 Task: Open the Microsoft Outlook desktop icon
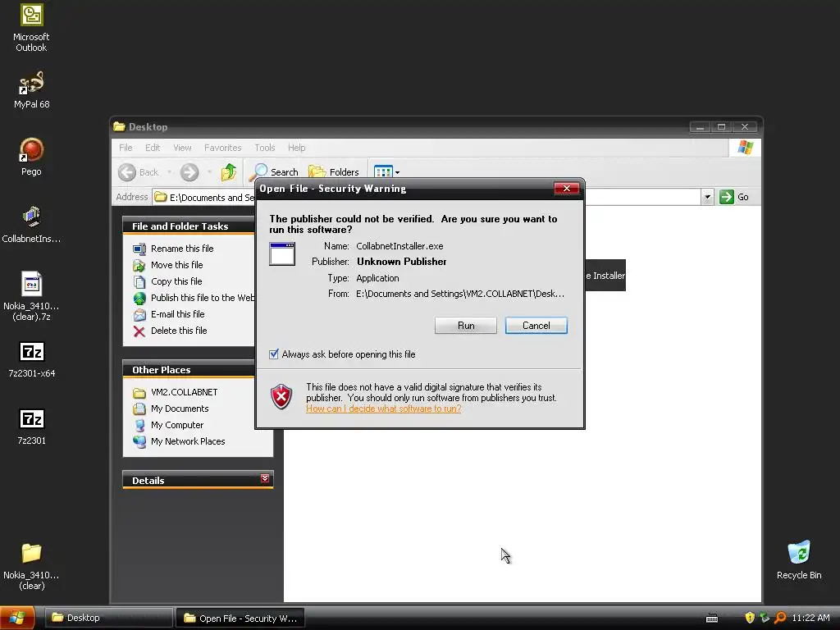click(x=31, y=27)
